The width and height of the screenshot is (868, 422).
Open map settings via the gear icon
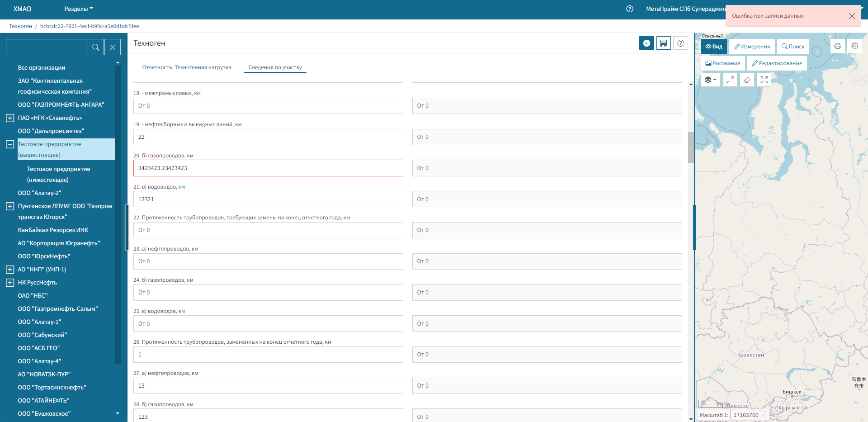pyautogui.click(x=854, y=46)
